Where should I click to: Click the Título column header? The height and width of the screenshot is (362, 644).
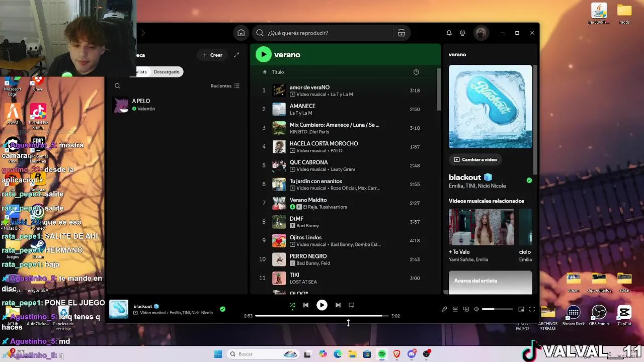(x=278, y=72)
